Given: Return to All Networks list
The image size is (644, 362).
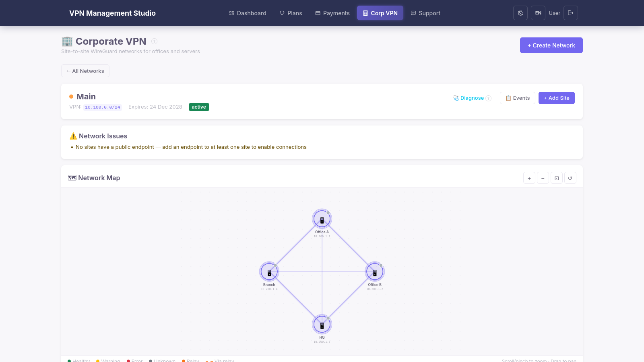Looking at the screenshot, I should [x=85, y=71].
